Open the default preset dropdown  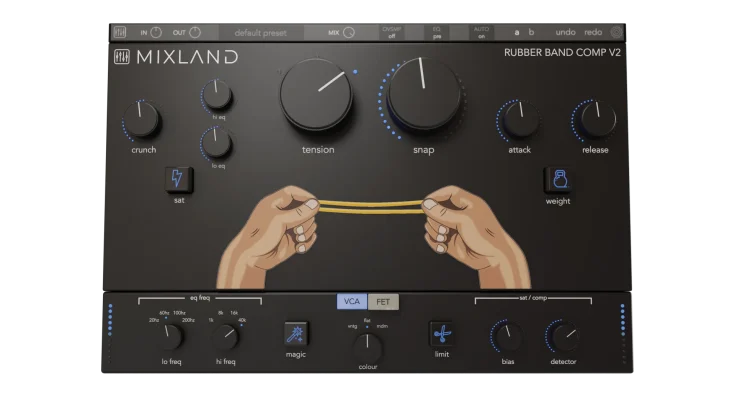point(260,32)
